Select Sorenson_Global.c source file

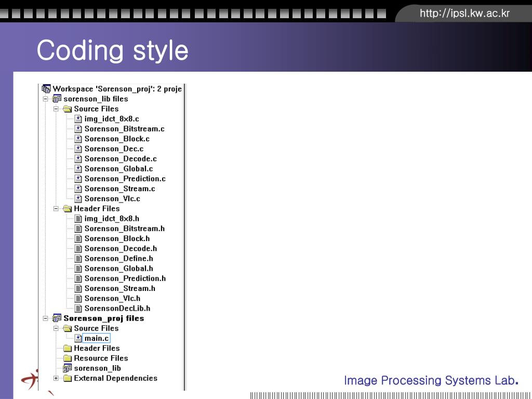(x=119, y=169)
